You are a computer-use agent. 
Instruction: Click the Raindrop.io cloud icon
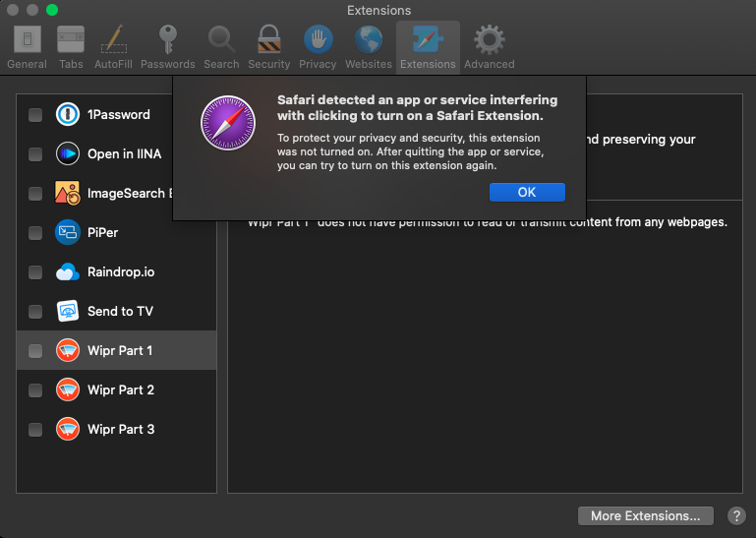click(68, 272)
